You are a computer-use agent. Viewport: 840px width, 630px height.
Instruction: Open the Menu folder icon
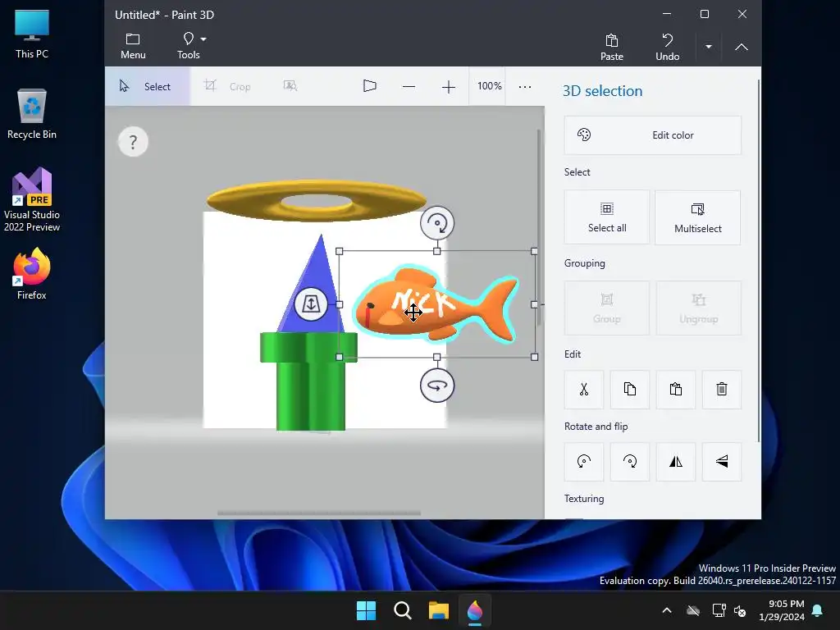(x=133, y=46)
